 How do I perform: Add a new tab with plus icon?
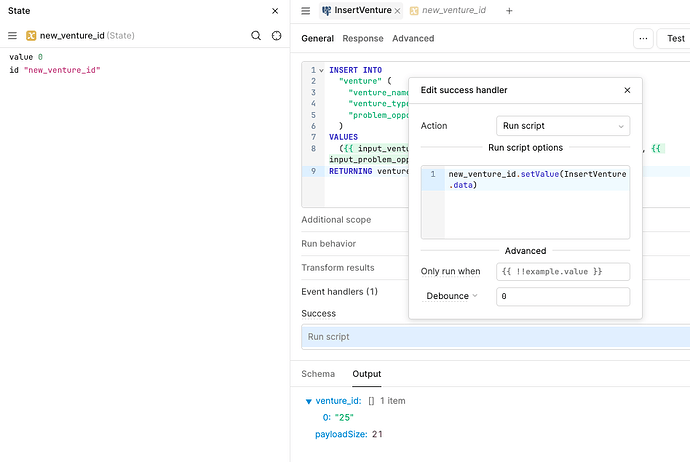[509, 11]
